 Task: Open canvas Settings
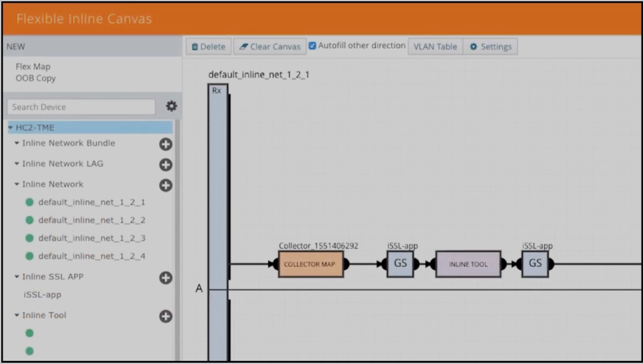point(491,47)
